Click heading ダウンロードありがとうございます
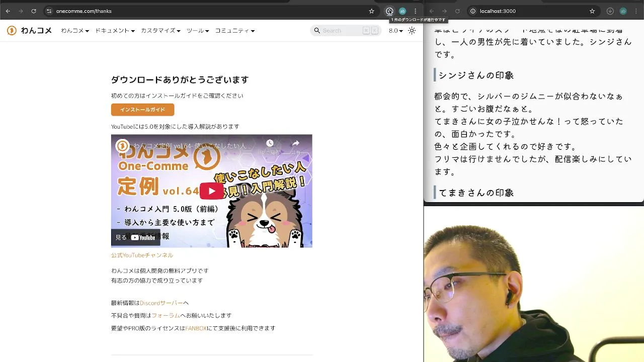 click(180, 79)
